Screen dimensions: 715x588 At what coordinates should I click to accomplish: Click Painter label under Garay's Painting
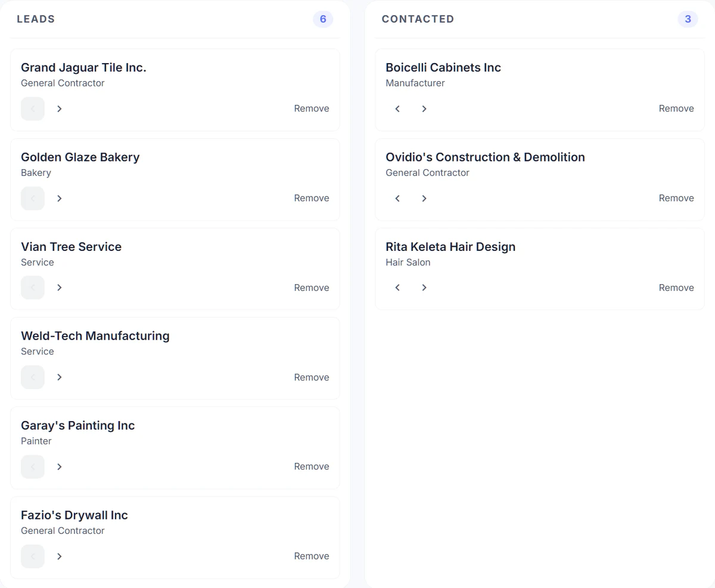coord(36,441)
